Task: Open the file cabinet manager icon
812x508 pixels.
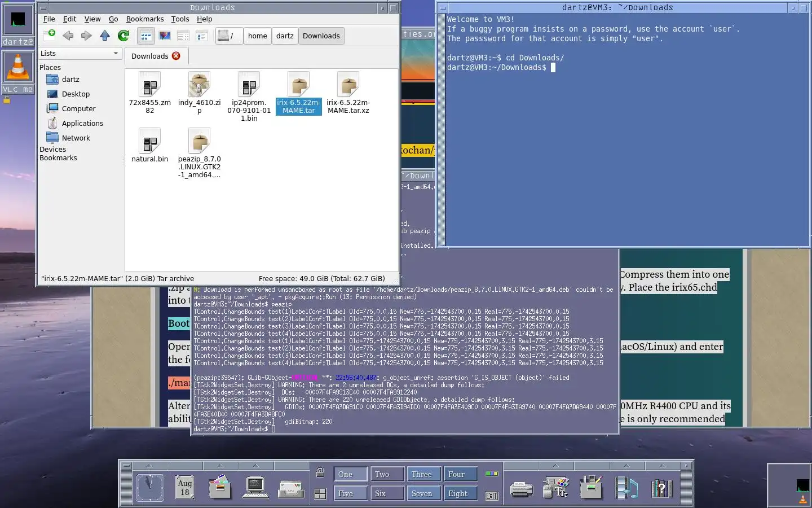Action: (220, 487)
